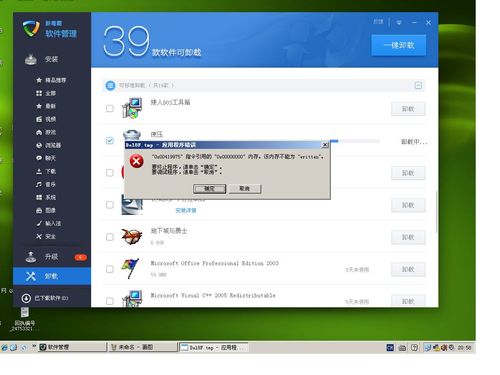Open the title bar dropdown menu arrow
This screenshot has height=375, width=500.
tap(399, 23)
